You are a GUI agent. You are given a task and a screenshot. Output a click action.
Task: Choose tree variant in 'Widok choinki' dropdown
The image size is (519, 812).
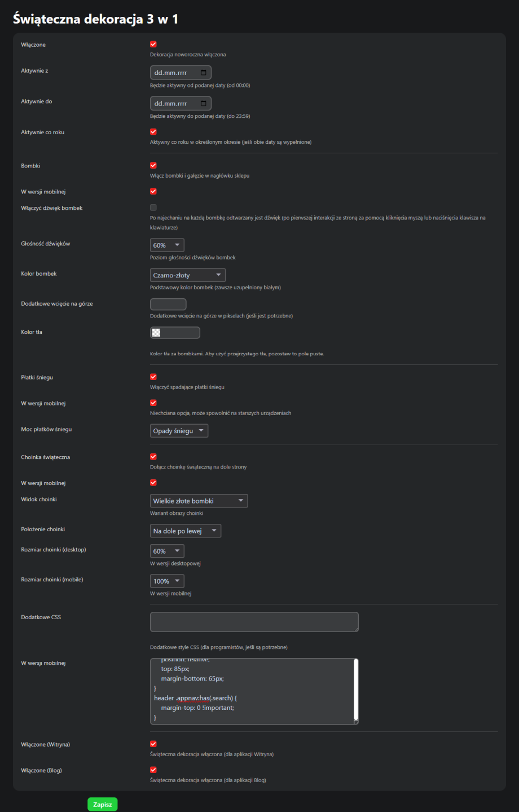pos(199,501)
